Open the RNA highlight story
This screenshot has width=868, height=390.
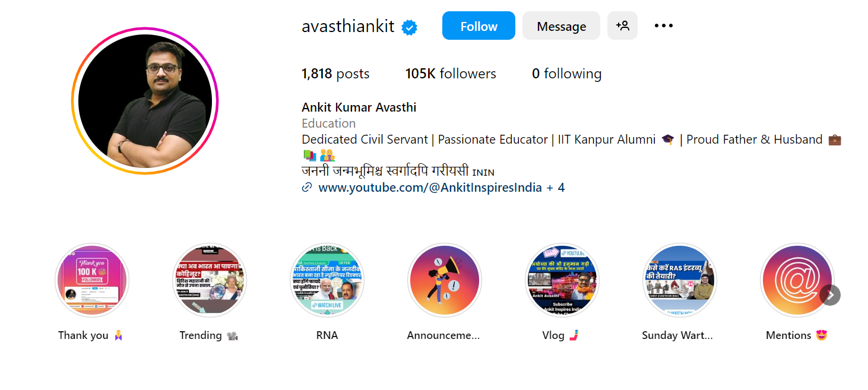(327, 280)
